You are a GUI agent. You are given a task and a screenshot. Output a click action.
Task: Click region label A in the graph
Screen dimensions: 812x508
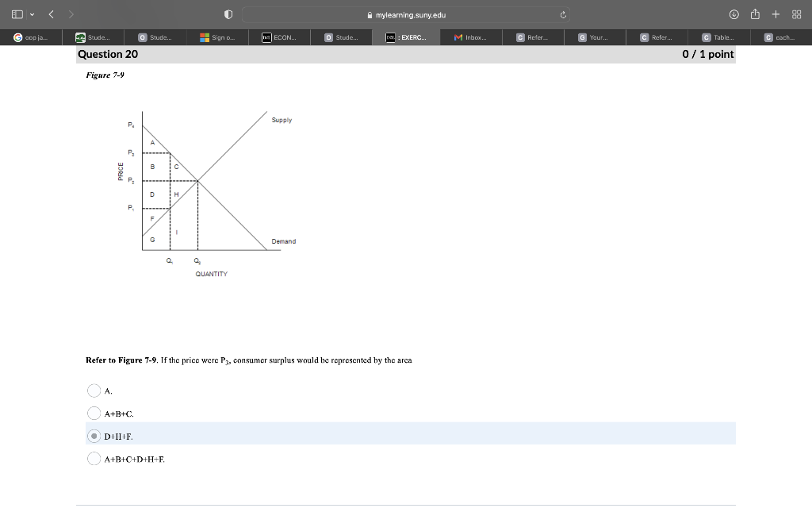pos(152,143)
